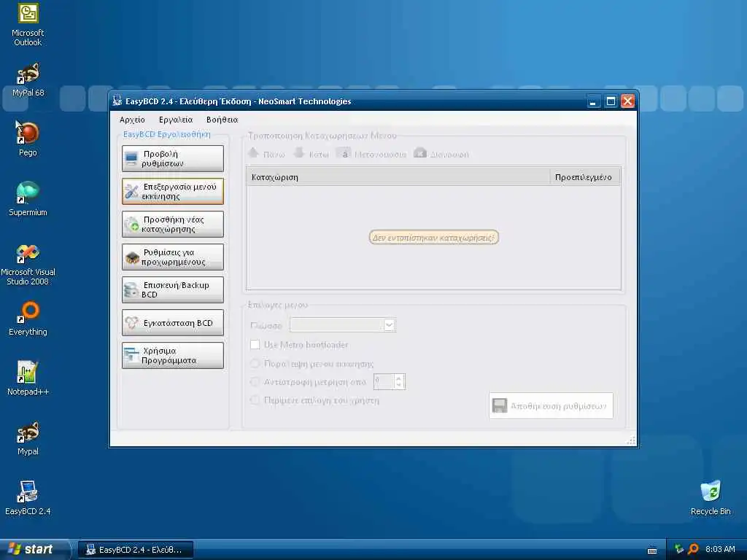Click the delete entry icon

tap(419, 153)
